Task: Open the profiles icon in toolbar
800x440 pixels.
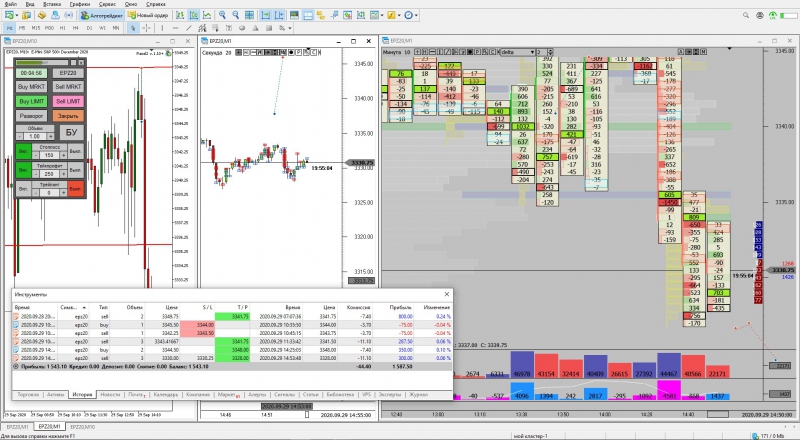Action: click(26, 15)
